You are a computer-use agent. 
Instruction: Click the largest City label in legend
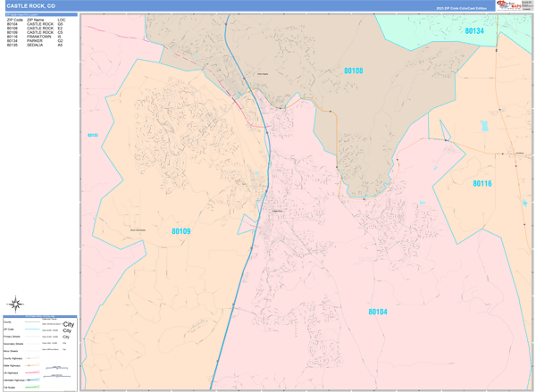[x=67, y=324]
